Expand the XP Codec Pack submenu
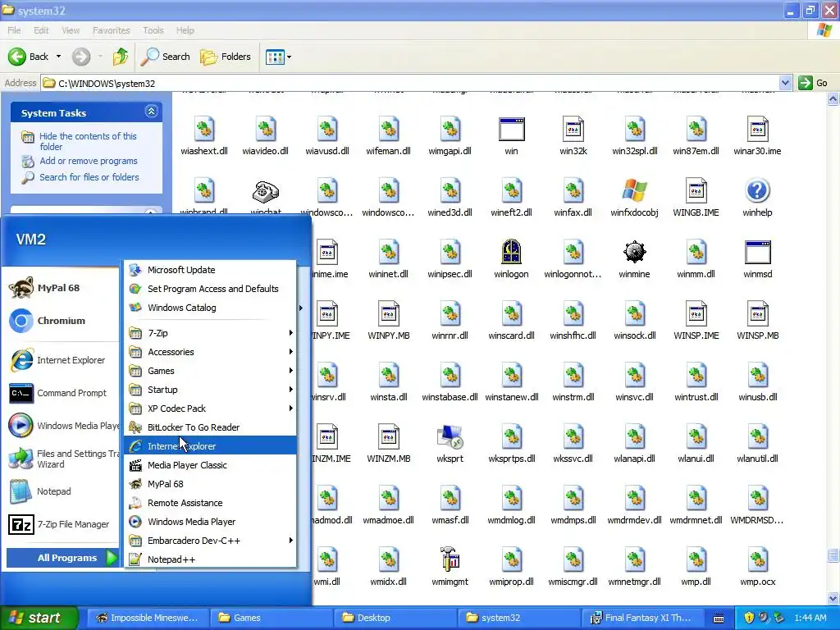This screenshot has height=630, width=840. tap(211, 409)
